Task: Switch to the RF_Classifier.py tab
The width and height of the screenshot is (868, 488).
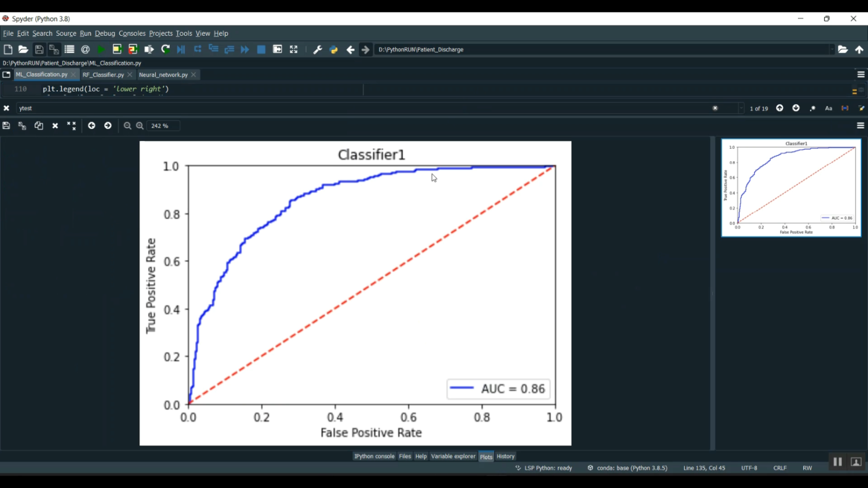Action: click(x=103, y=75)
